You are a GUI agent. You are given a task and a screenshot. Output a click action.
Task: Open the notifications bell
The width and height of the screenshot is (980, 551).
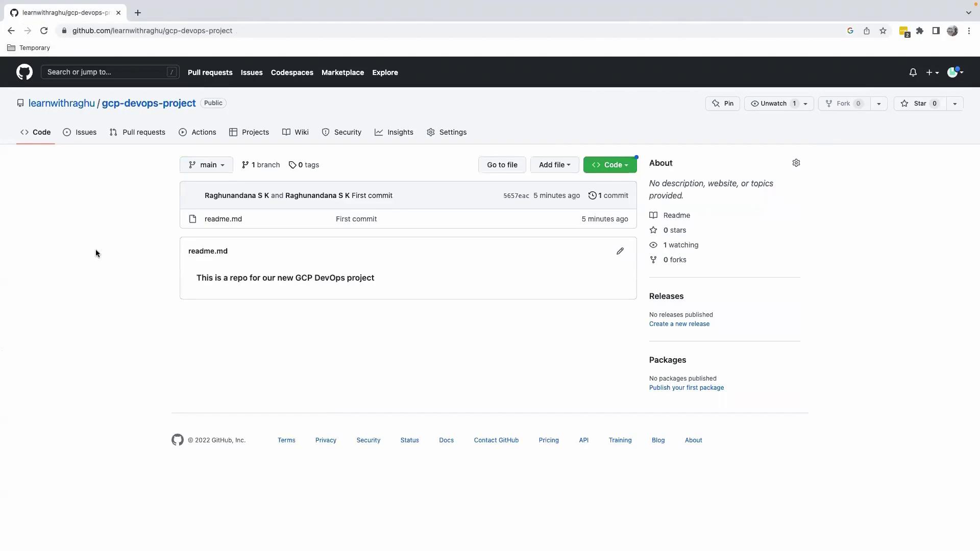point(913,72)
